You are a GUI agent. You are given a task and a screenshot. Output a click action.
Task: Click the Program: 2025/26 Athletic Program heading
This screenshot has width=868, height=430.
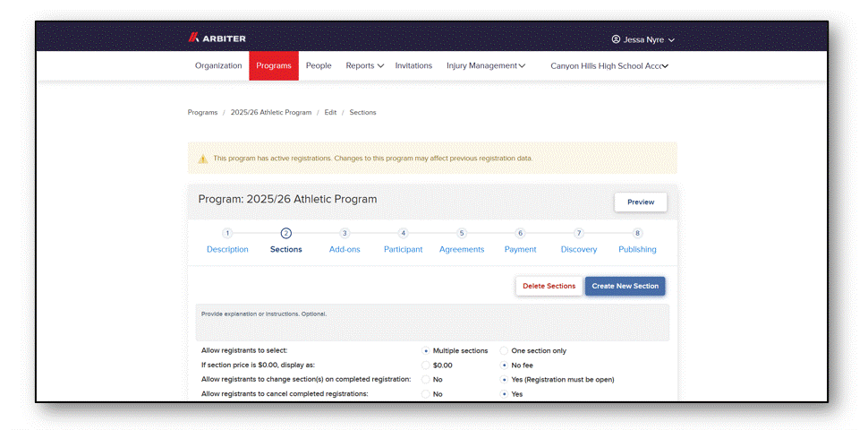pos(287,199)
